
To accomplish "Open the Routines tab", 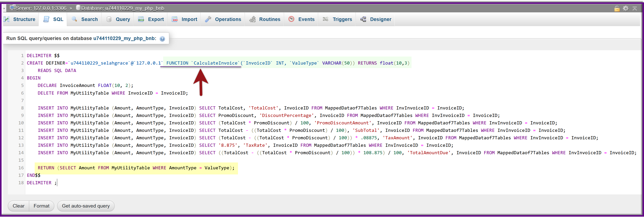I will 265,19.
